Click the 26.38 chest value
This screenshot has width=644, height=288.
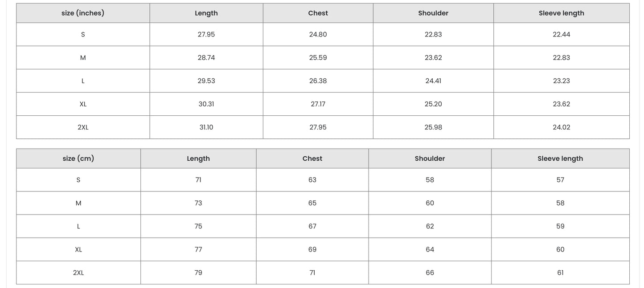tap(318, 81)
